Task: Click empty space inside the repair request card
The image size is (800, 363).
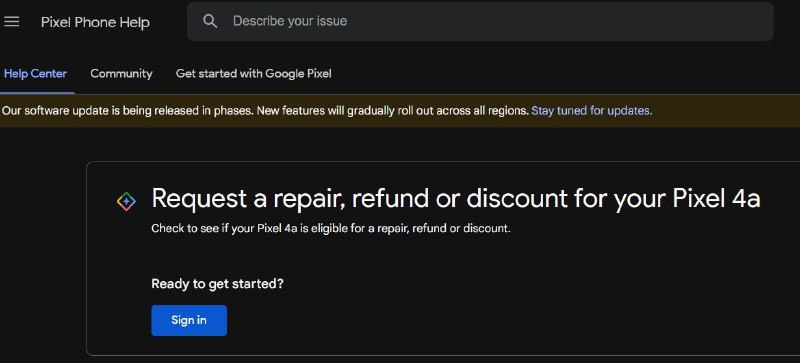Action: 510,296
